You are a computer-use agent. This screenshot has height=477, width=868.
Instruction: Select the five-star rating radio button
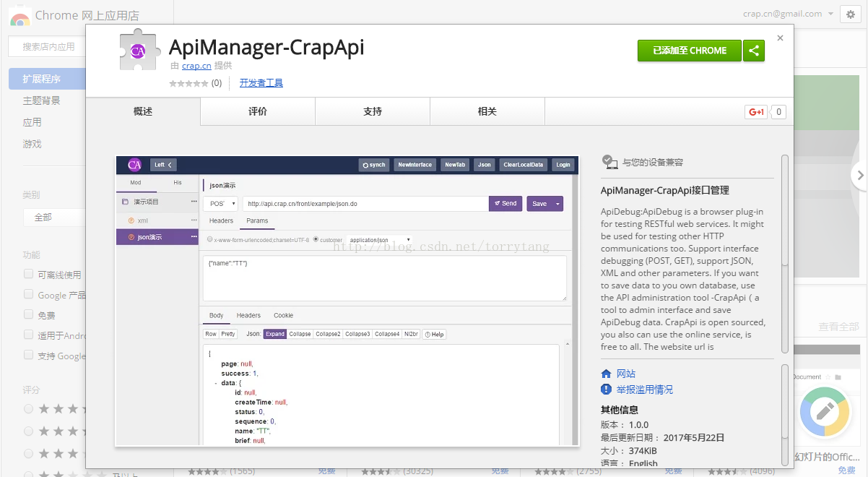coord(29,409)
